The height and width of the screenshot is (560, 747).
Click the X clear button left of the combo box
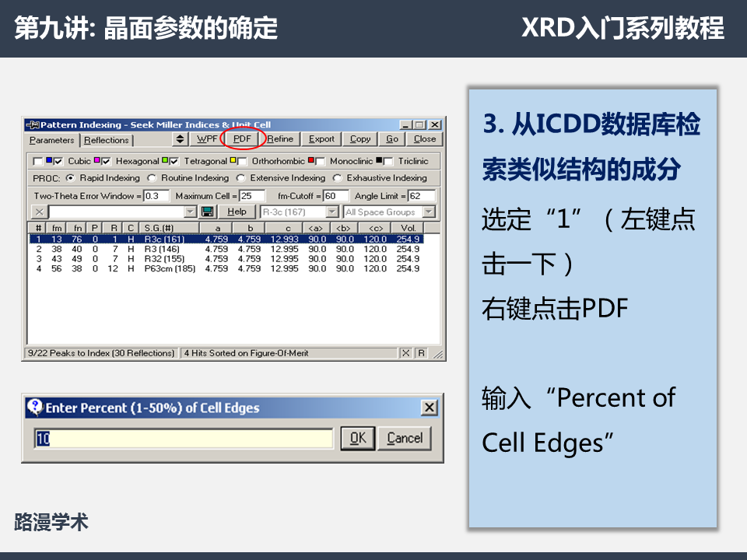tap(39, 212)
